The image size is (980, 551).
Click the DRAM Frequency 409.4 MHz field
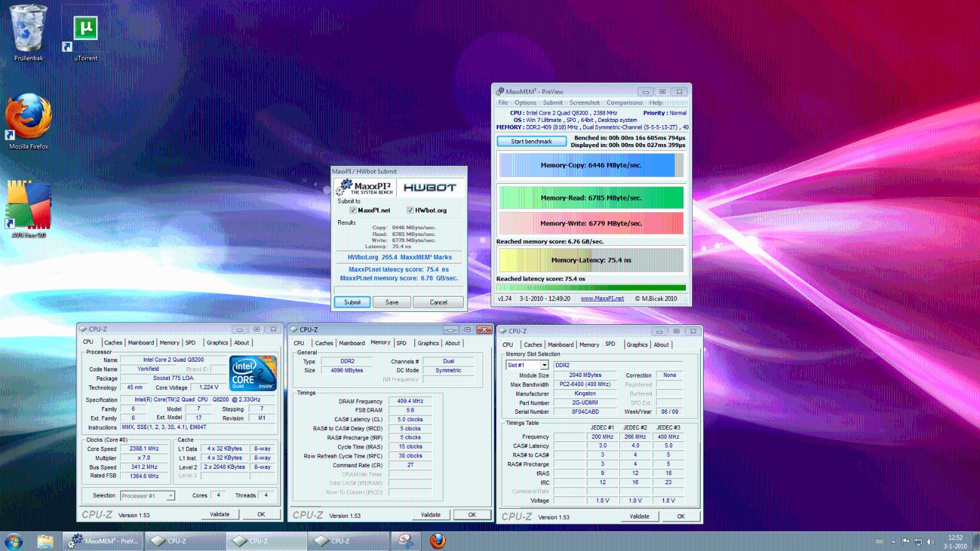pyautogui.click(x=410, y=401)
